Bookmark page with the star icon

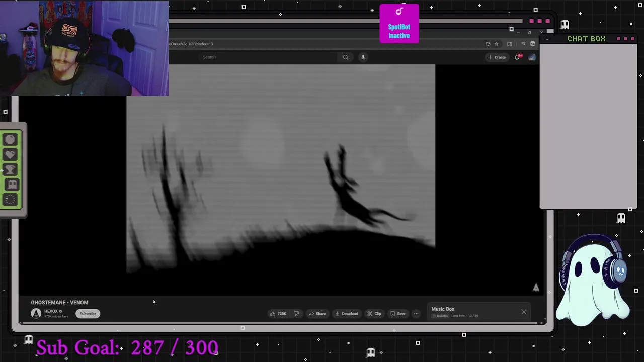pos(496,44)
